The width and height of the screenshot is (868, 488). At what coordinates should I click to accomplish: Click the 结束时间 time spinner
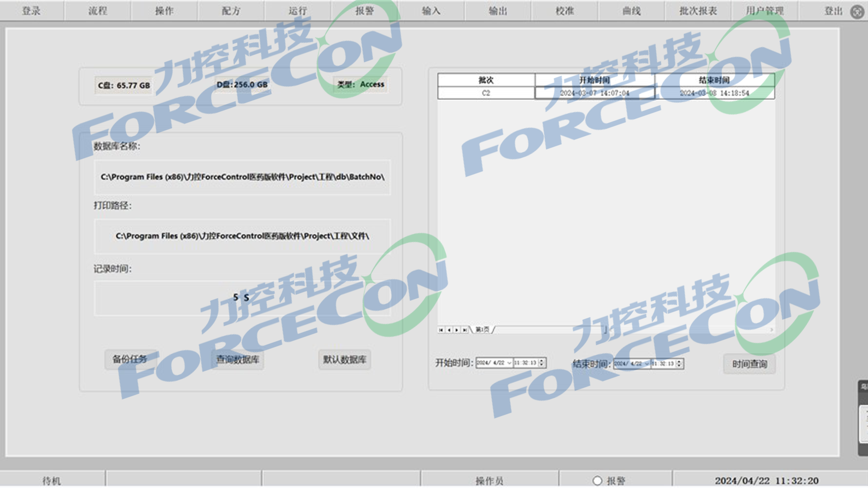pyautogui.click(x=679, y=364)
